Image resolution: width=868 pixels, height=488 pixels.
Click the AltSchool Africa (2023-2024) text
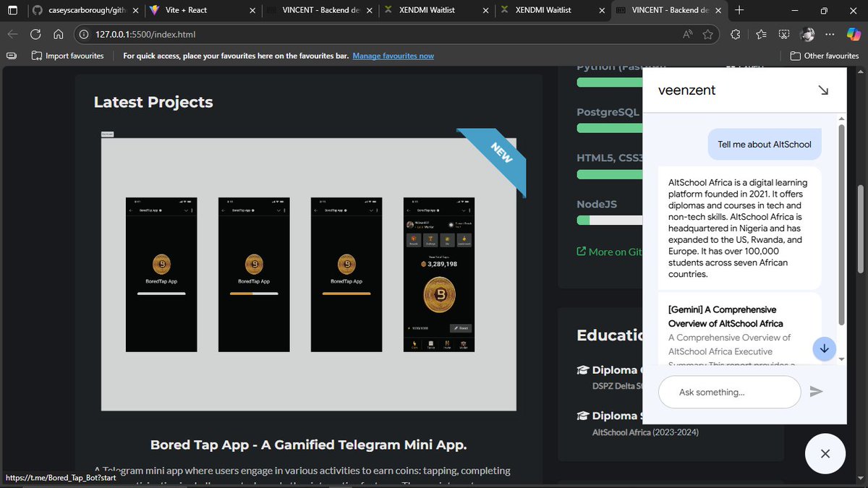pos(645,432)
